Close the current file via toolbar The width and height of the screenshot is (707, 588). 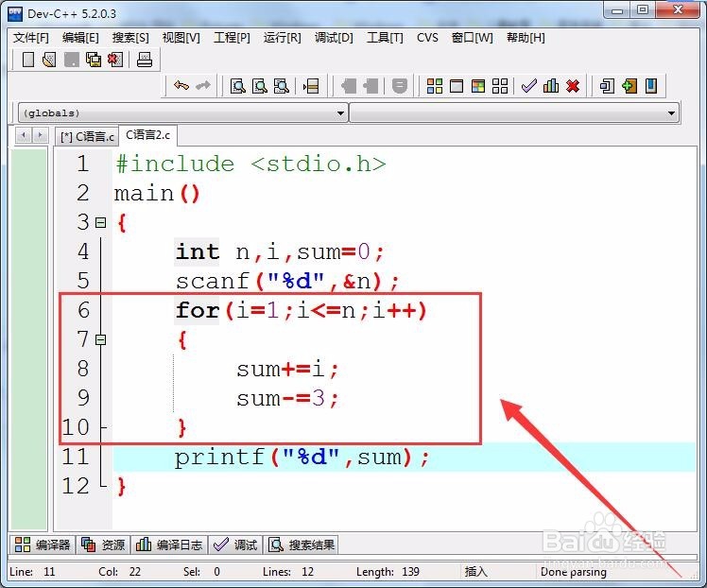click(x=115, y=60)
